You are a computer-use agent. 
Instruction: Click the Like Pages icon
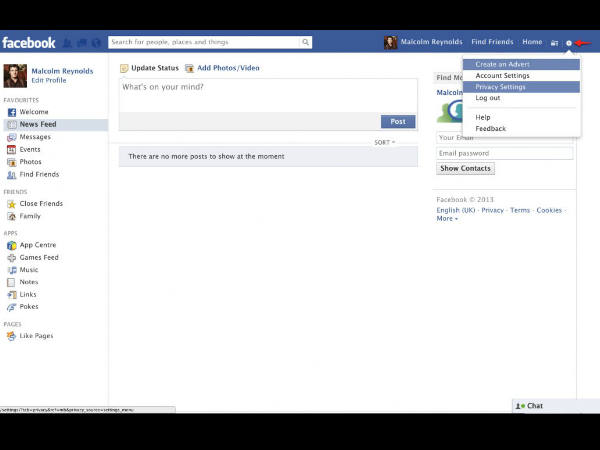point(12,336)
